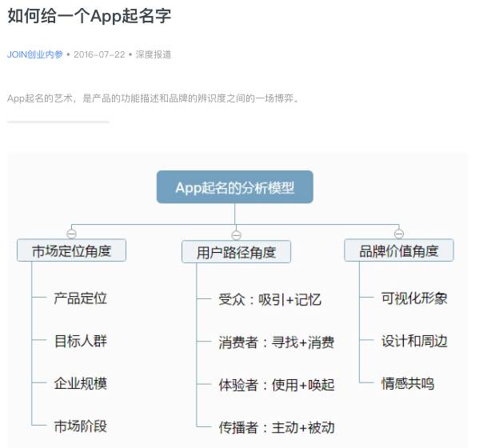
Task: Select the 市场定位角度 node
Action: coord(71,250)
